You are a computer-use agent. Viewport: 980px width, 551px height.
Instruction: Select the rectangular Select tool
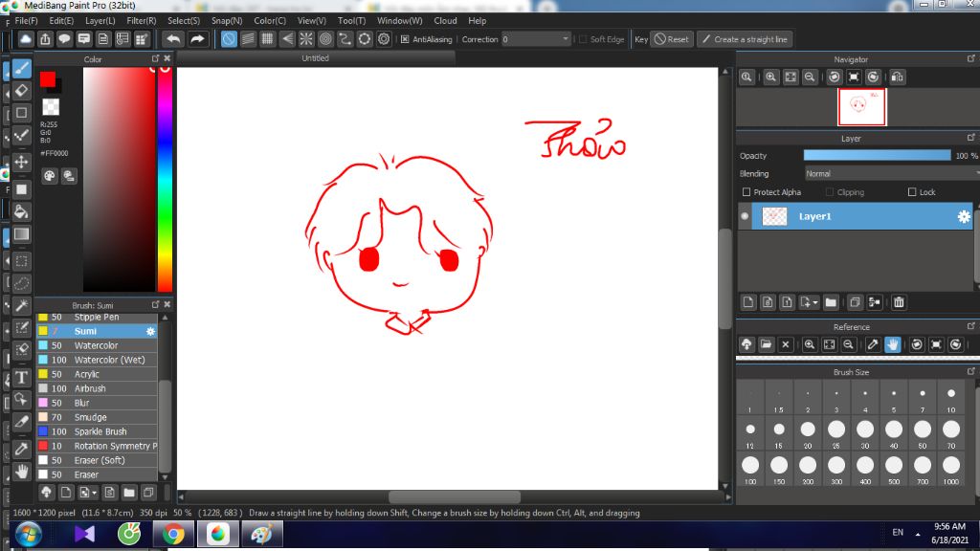[x=21, y=261]
